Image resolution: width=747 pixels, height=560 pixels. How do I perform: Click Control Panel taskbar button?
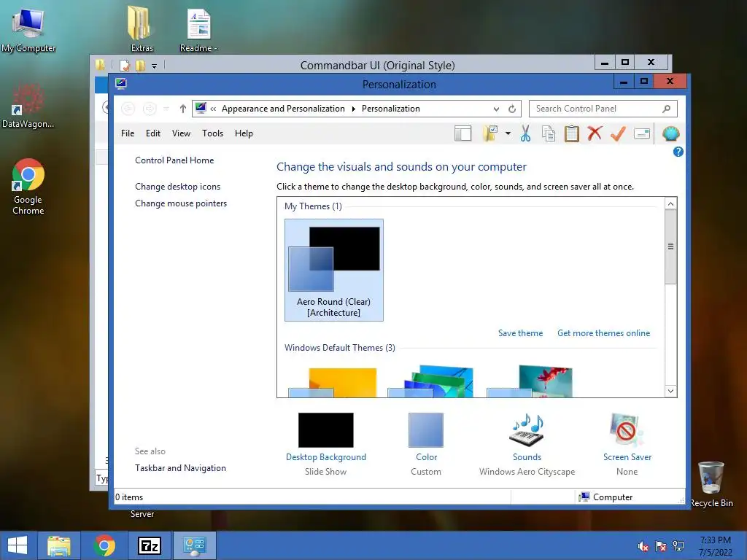tap(194, 545)
